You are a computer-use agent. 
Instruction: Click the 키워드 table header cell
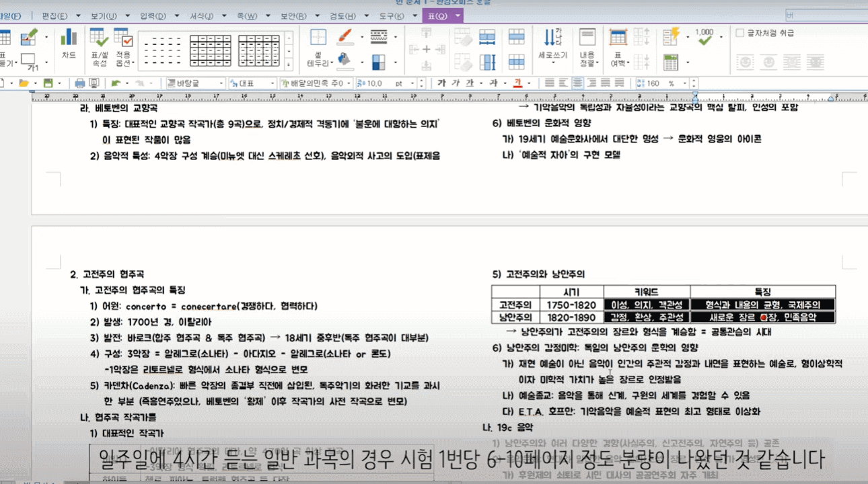click(647, 292)
